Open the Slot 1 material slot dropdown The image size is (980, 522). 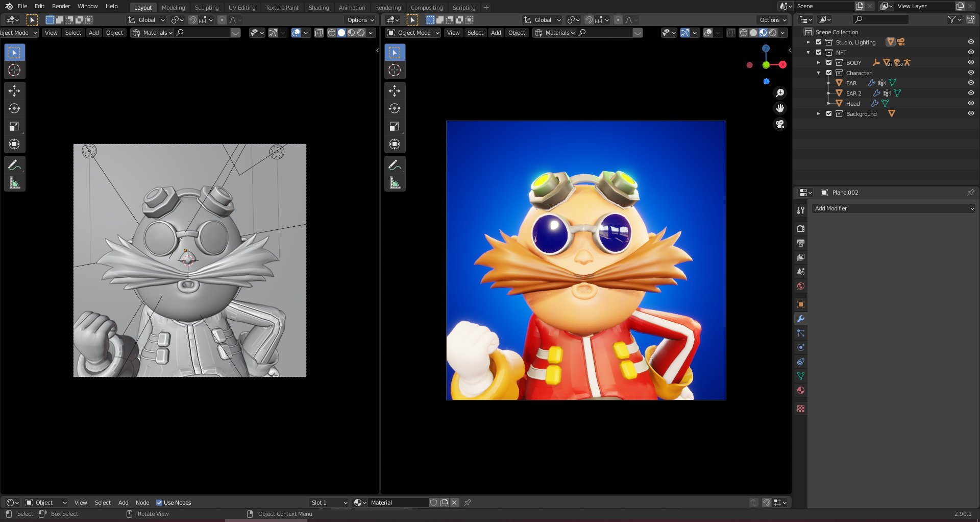329,503
